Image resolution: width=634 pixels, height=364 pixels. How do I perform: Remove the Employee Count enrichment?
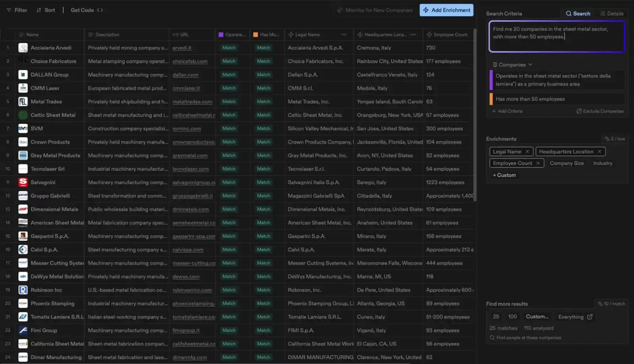538,163
